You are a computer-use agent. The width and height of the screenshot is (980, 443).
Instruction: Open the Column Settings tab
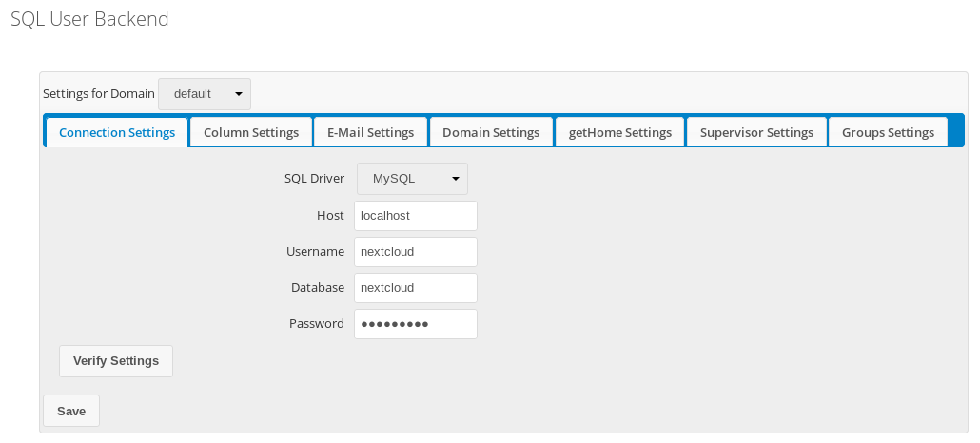point(251,132)
